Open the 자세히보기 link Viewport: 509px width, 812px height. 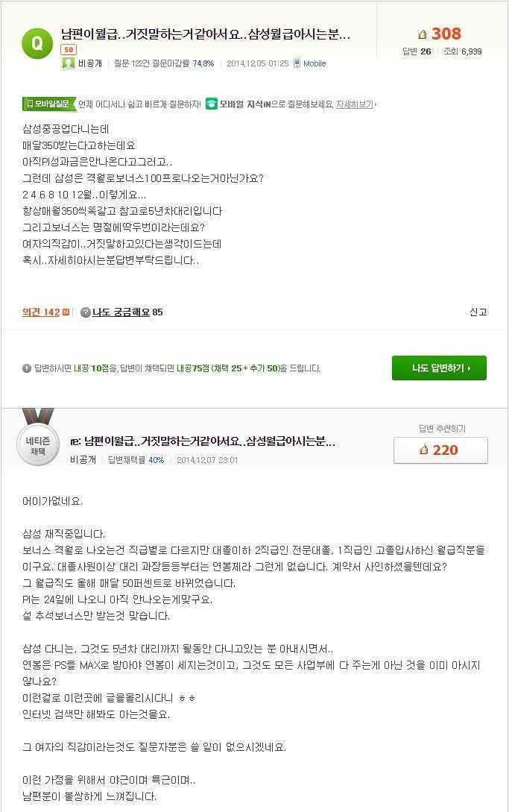(355, 104)
